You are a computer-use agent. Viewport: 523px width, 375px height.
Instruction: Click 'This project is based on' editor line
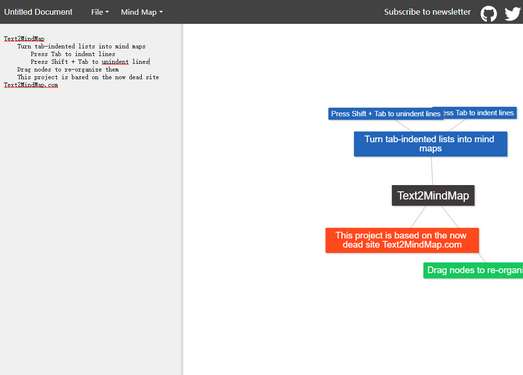click(x=88, y=77)
